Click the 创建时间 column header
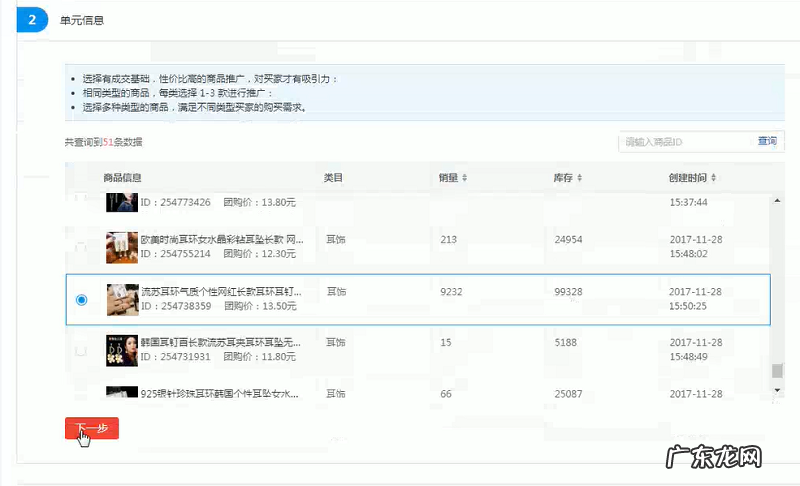 pos(687,178)
